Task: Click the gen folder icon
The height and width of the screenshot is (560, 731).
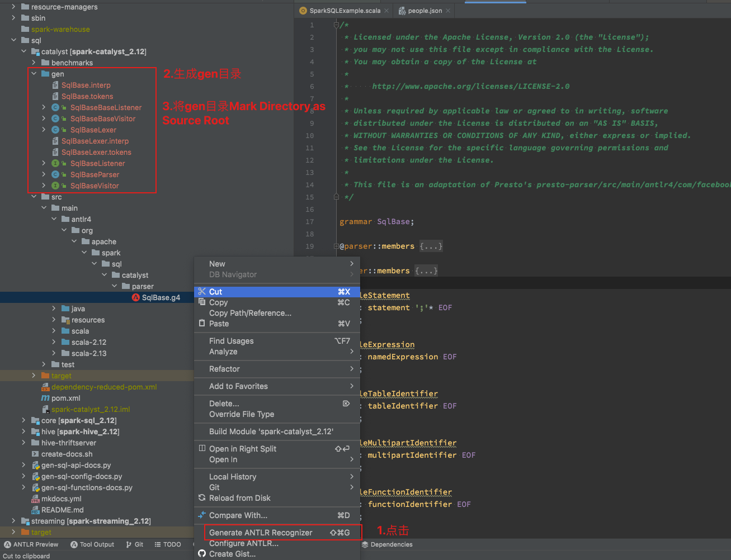Action: pyautogui.click(x=45, y=74)
